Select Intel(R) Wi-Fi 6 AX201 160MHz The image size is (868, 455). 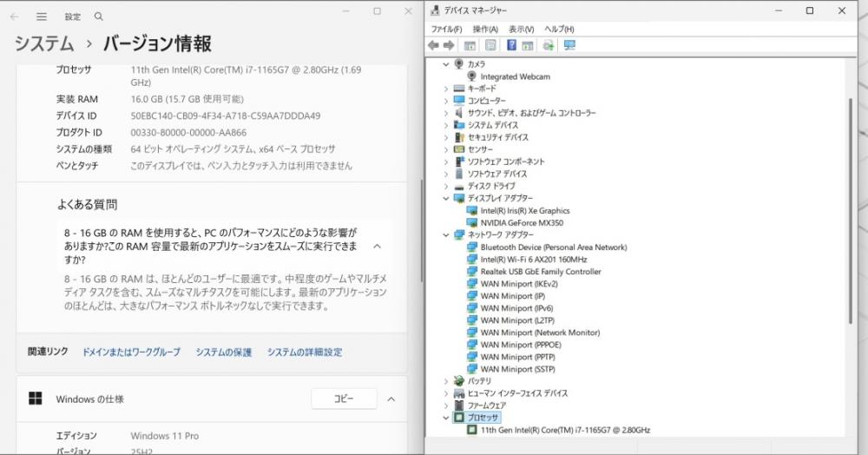tap(534, 259)
